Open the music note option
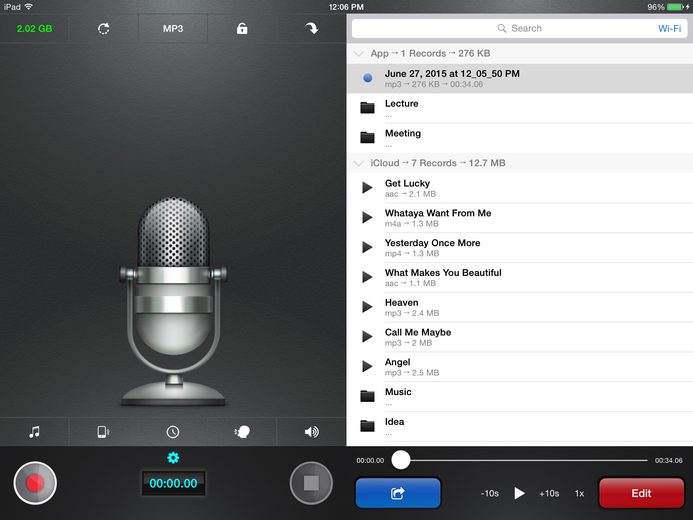 coord(34,432)
